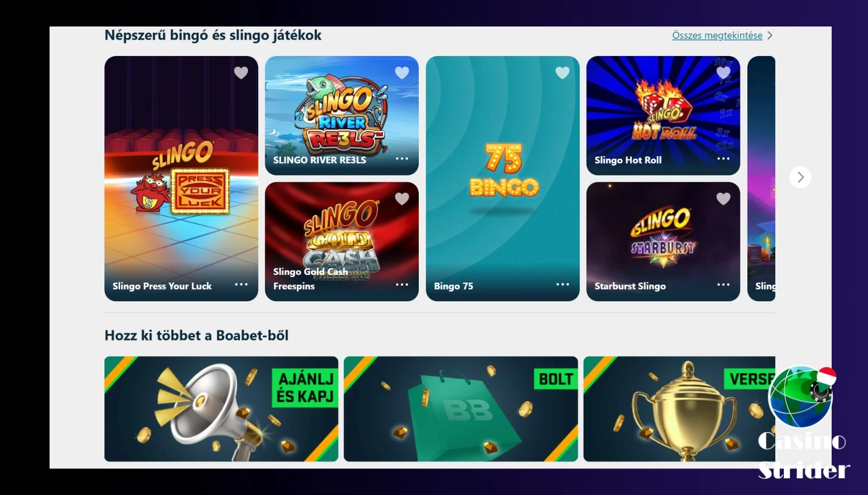This screenshot has width=868, height=495.
Task: Launch the Bingo 75 game tile
Action: 502,178
